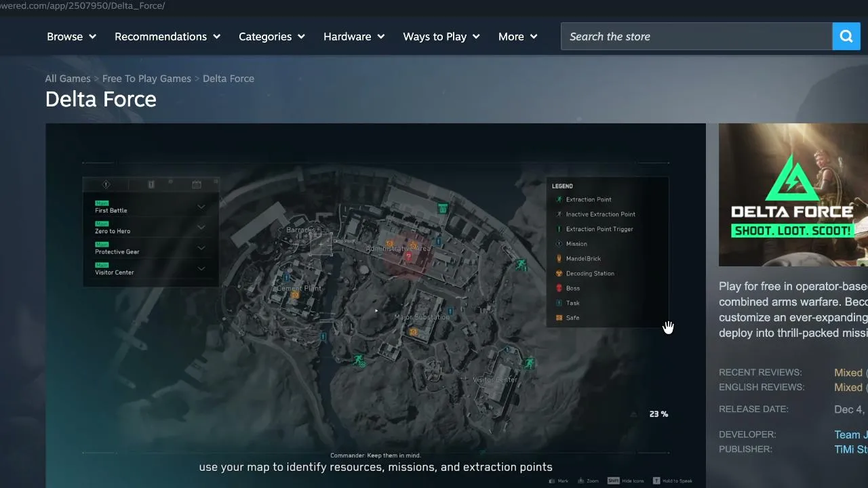Click the Cement Plant map label
Screen dimensions: 868x488
(299, 288)
